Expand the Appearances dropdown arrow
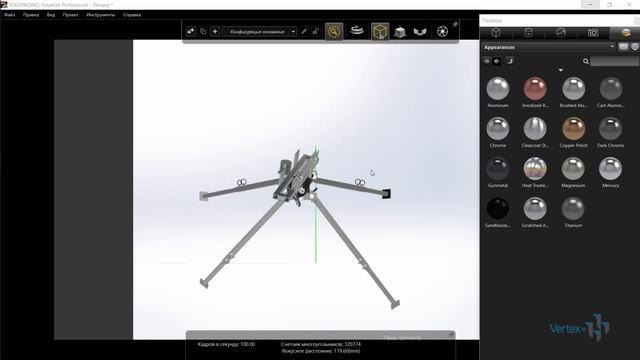The width and height of the screenshot is (640, 360). 612,47
